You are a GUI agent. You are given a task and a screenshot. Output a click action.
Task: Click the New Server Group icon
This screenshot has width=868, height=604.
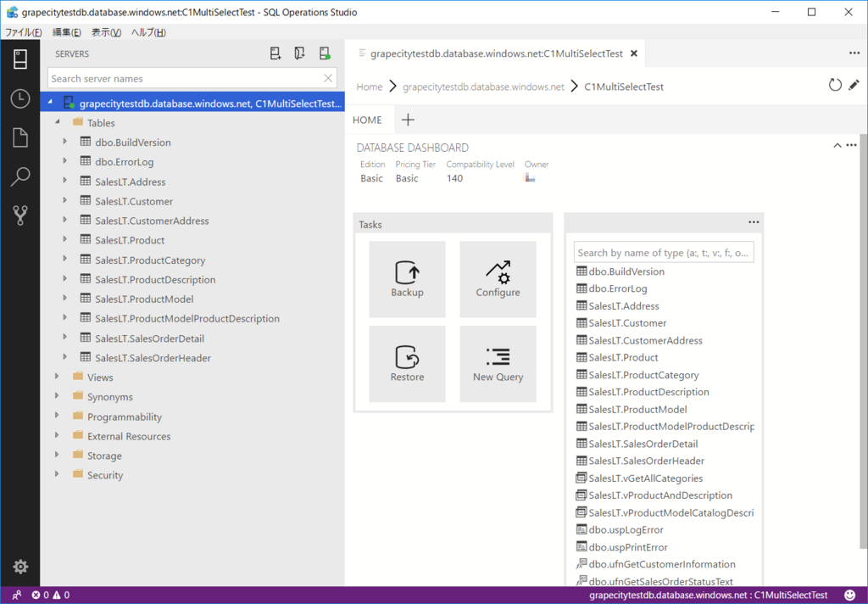[299, 53]
